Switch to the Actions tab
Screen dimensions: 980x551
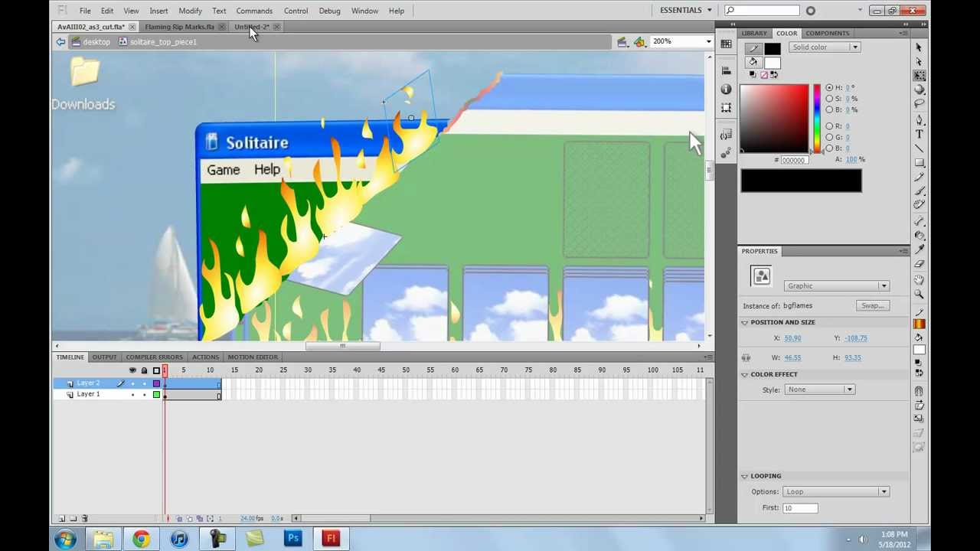(x=205, y=357)
